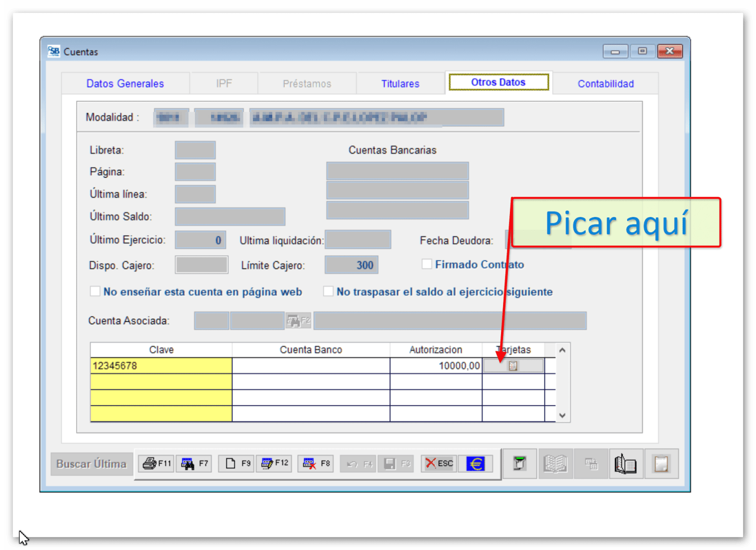The image size is (756, 550).
Task: Click the Clave cell containing 12345678
Action: click(161, 366)
